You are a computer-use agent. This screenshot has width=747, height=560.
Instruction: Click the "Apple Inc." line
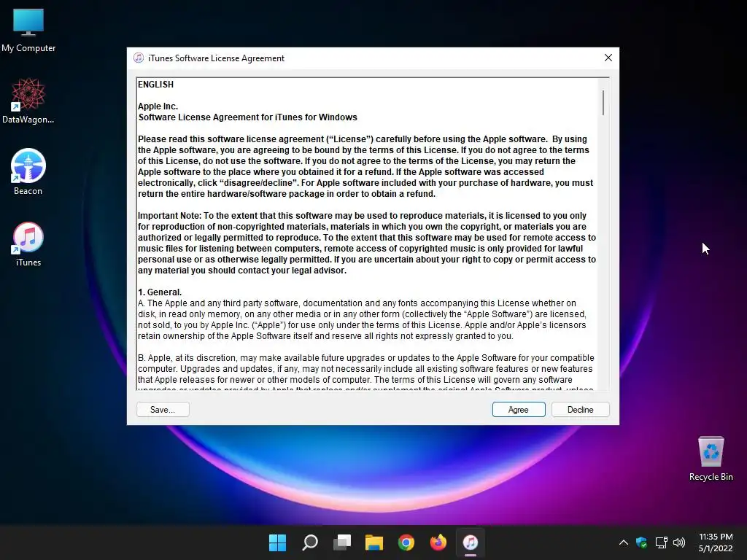(158, 106)
